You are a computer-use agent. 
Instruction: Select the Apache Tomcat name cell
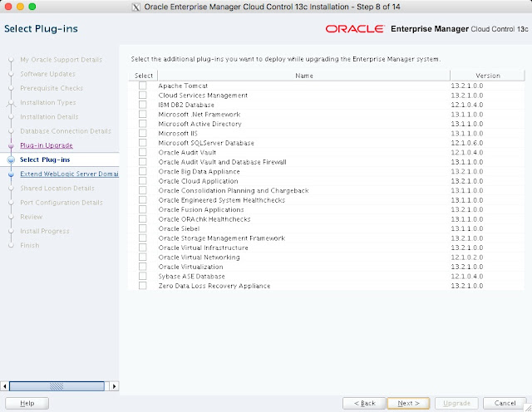point(183,86)
